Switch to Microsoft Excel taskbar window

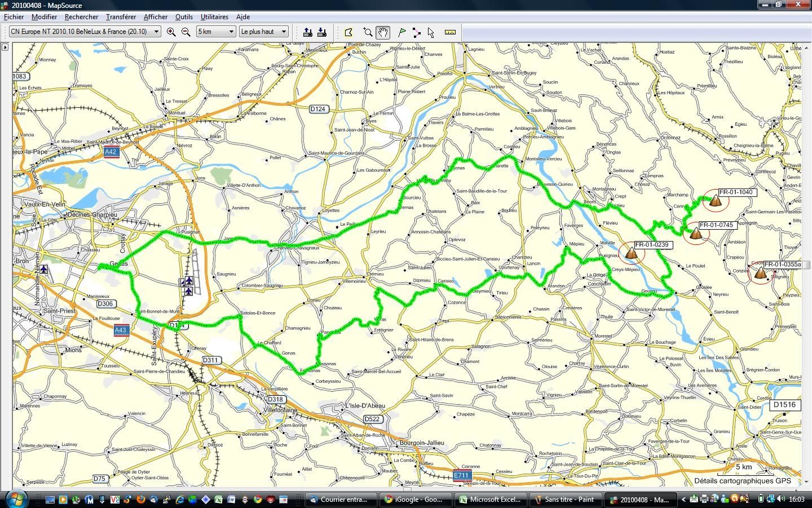coord(490,500)
